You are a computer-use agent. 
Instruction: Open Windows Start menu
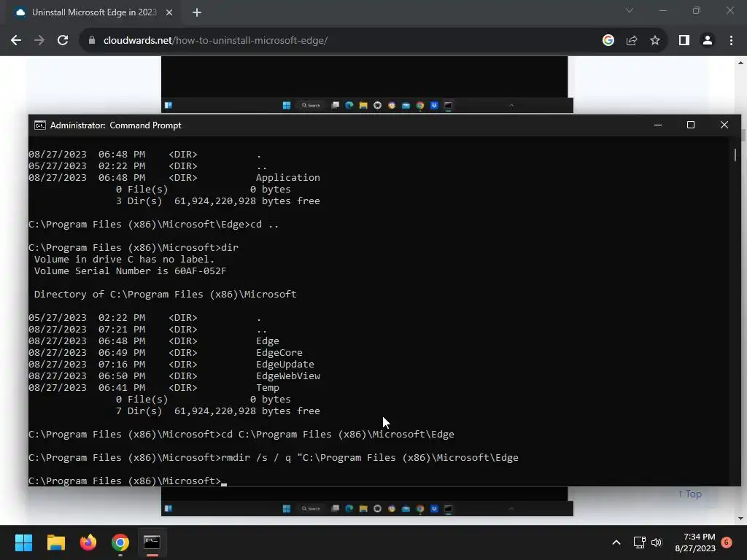point(23,542)
